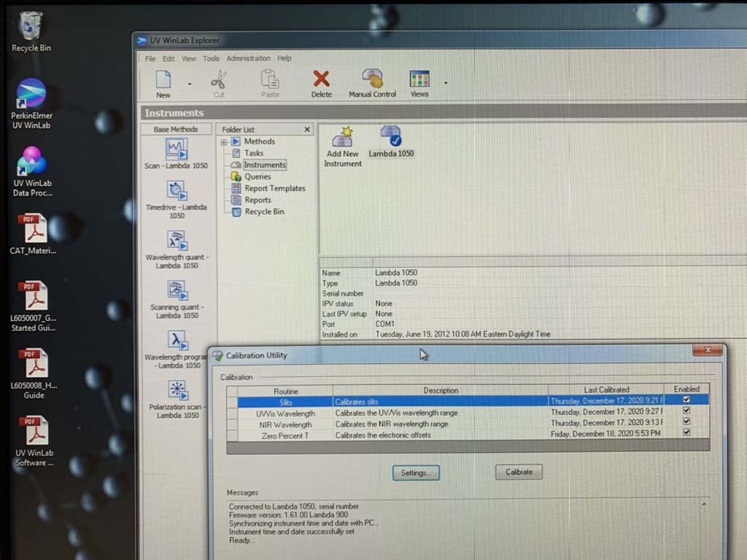Image resolution: width=747 pixels, height=560 pixels.
Task: Launch PerkinElmer UV WinLab desktop shortcut
Action: pos(31,104)
